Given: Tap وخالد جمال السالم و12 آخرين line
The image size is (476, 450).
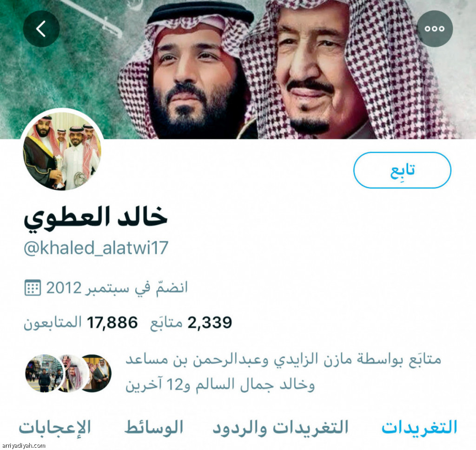Looking at the screenshot, I should (220, 385).
